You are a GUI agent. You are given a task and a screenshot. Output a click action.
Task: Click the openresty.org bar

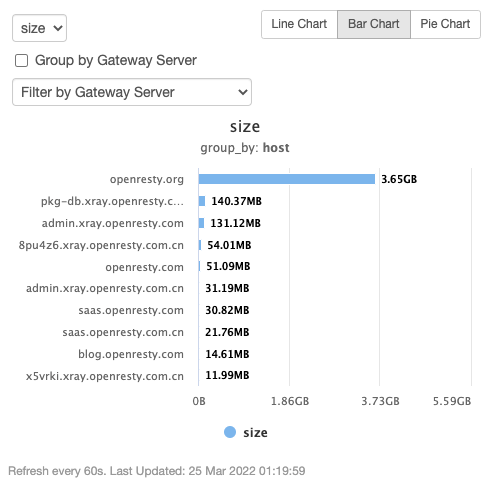[287, 179]
